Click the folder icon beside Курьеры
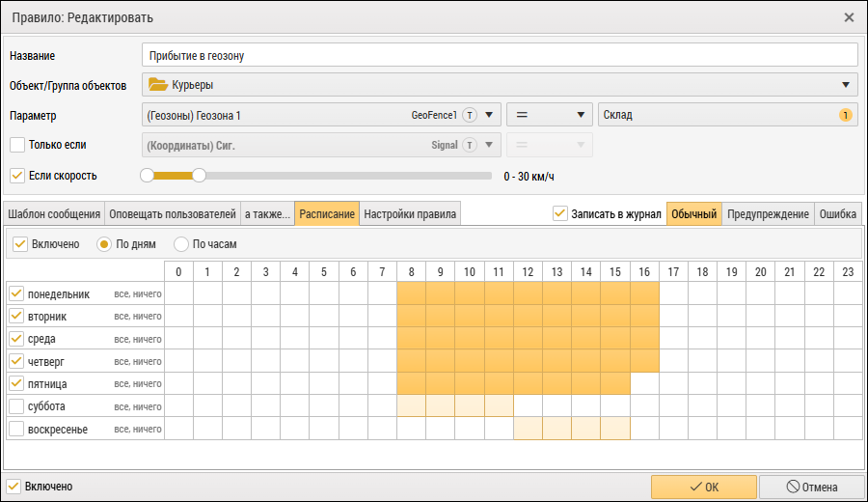This screenshot has height=502, width=868. pyautogui.click(x=158, y=85)
